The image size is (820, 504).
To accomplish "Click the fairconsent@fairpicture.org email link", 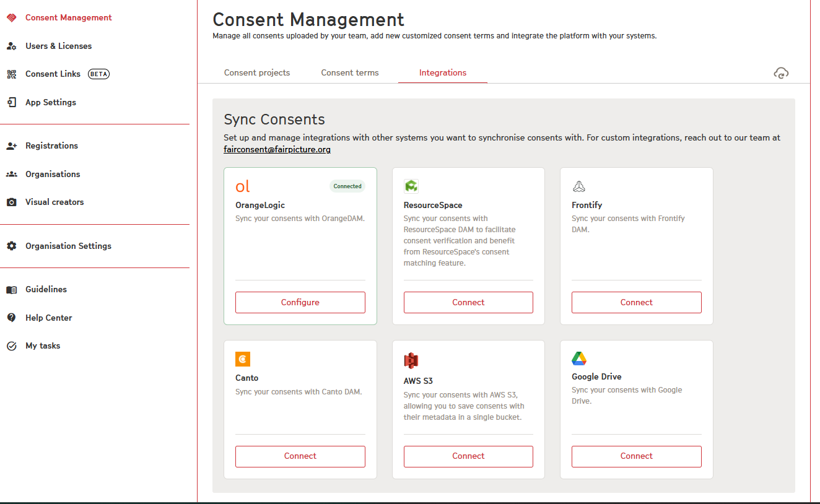I will [277, 150].
